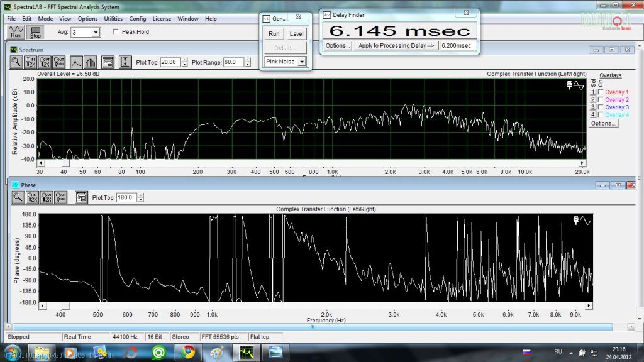The image size is (644, 362).
Task: Click Run in the Generator window
Action: click(x=274, y=34)
